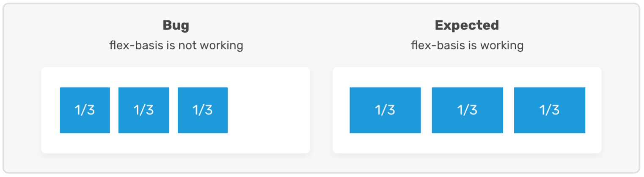Select the middle 1/3 box under Bug
This screenshot has height=177, width=644.
(x=143, y=110)
